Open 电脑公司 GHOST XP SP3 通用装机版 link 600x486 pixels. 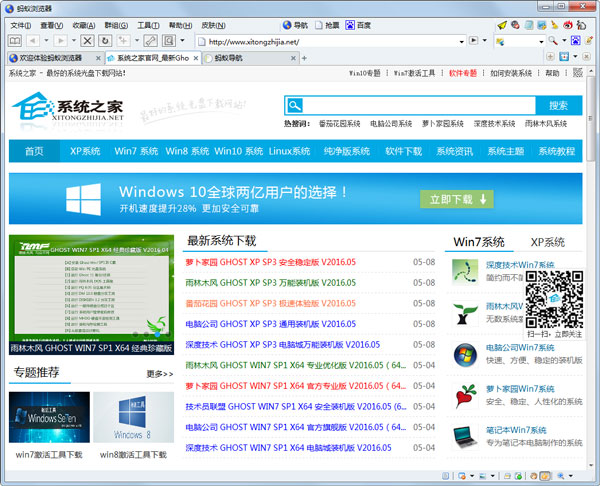click(x=270, y=324)
